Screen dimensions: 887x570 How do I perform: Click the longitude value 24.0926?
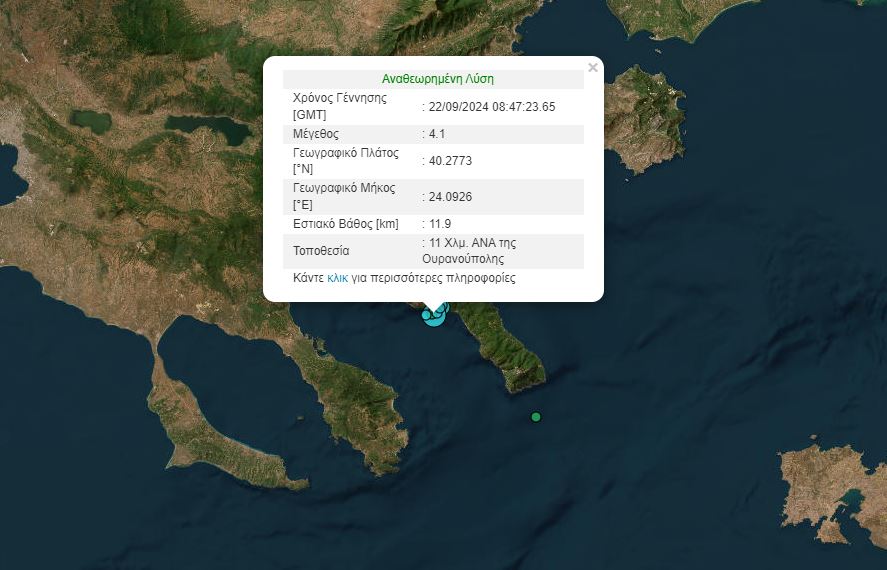point(450,197)
